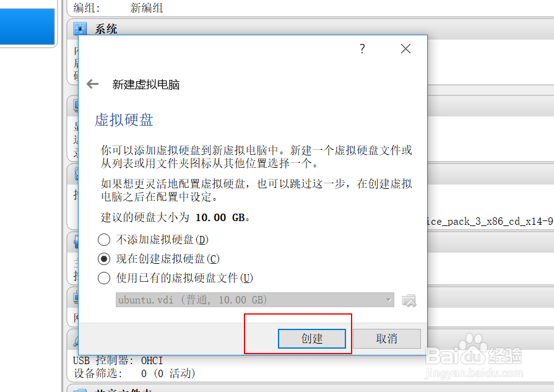The width and height of the screenshot is (554, 392).
Task: Select 现在创建虚拟硬盘 radio option
Action: (104, 259)
